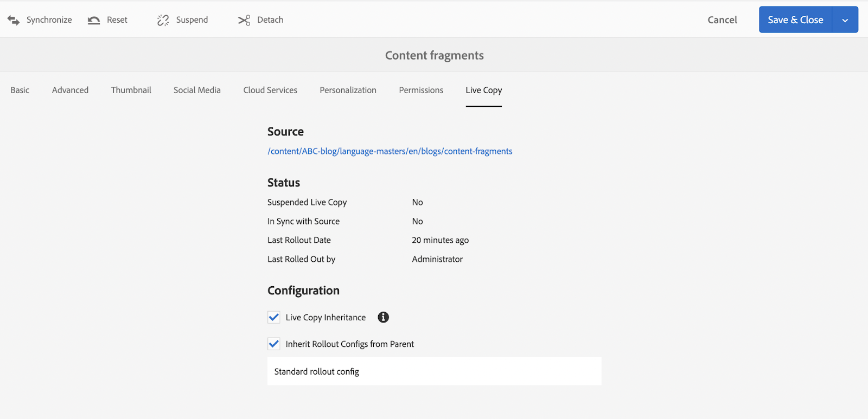Expand the Save & Close dropdown arrow

(x=845, y=20)
